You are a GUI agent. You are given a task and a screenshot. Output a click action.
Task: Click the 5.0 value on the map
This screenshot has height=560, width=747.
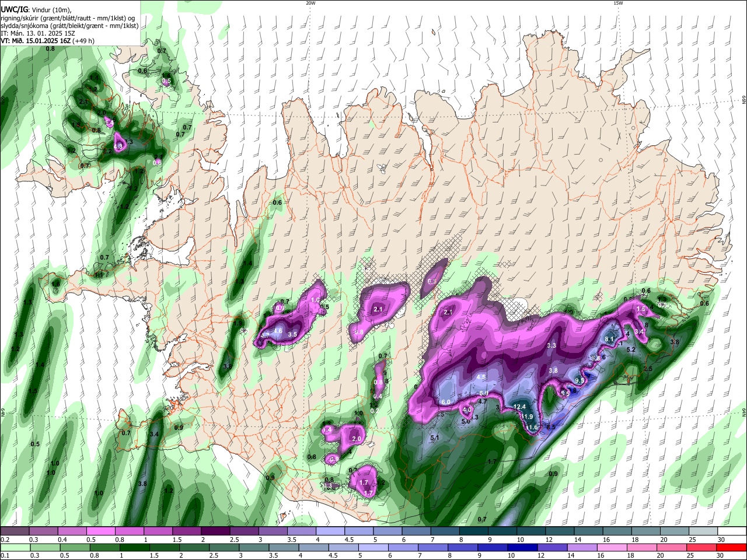point(466,421)
